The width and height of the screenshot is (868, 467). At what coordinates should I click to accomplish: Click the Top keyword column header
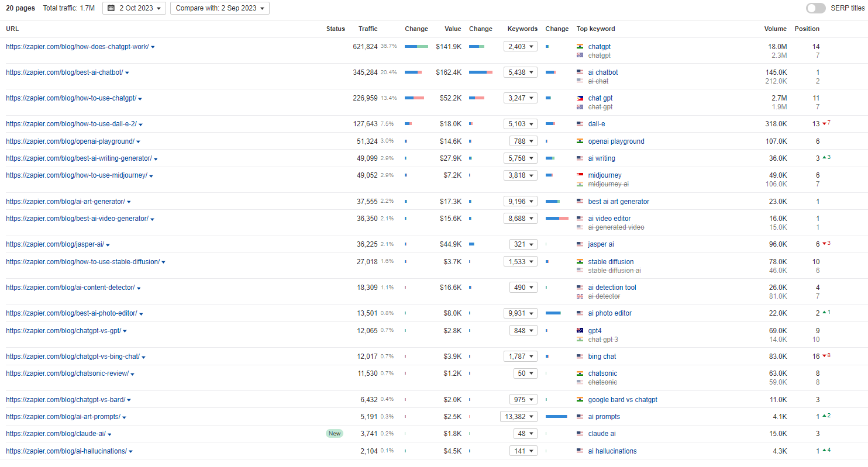coord(595,29)
